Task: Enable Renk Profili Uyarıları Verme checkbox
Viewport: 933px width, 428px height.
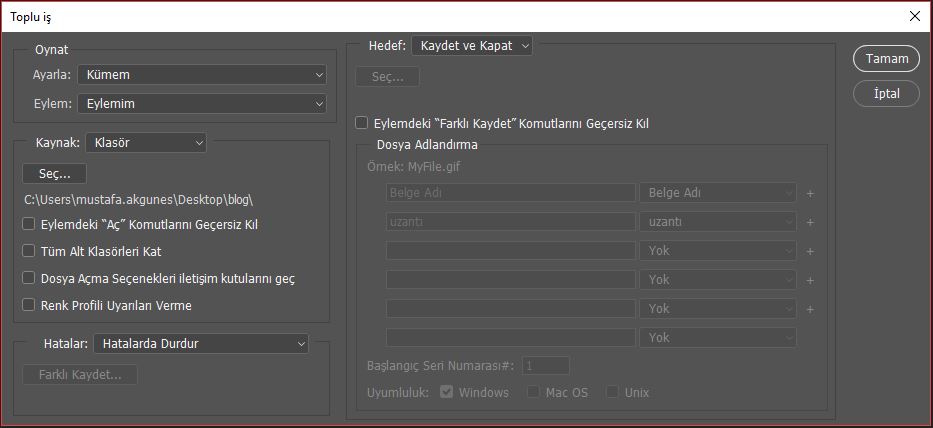Action: (29, 305)
